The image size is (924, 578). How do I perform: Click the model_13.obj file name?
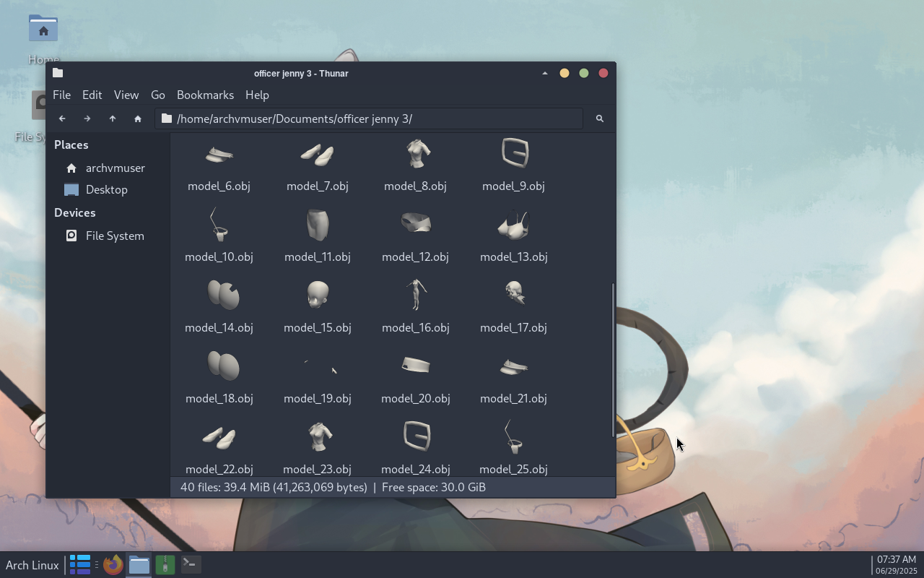(514, 256)
